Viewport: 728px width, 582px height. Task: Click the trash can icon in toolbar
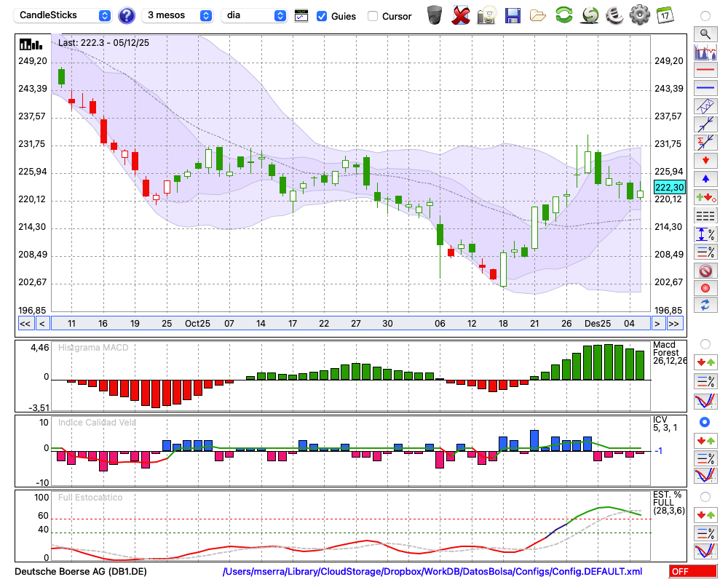[x=435, y=15]
